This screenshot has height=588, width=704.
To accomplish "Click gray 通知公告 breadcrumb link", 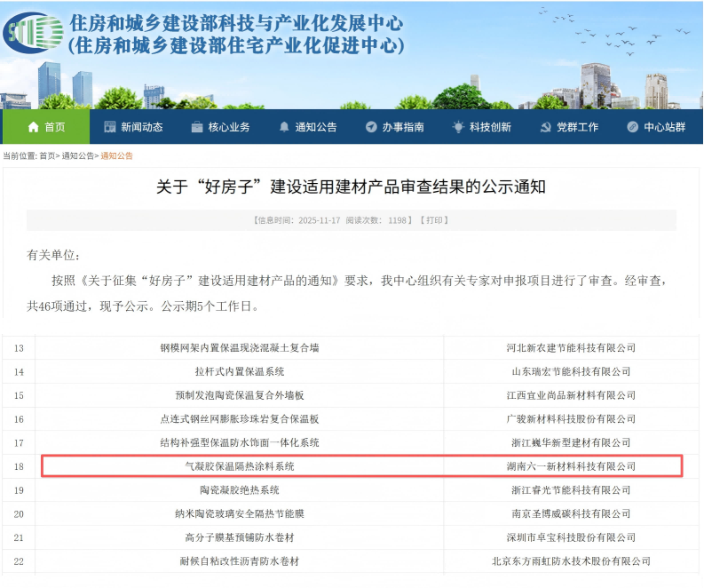I will point(77,155).
